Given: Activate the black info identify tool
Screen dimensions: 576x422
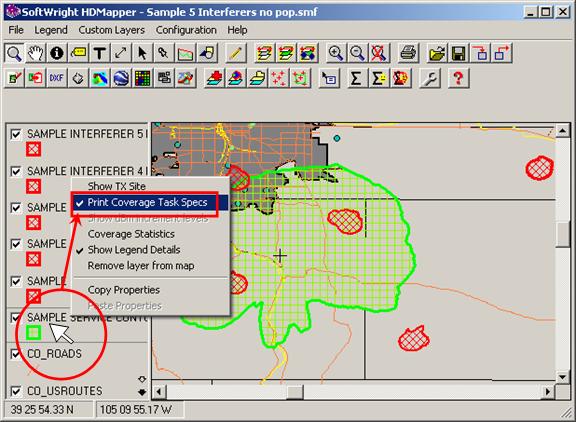Looking at the screenshot, I should [x=57, y=53].
